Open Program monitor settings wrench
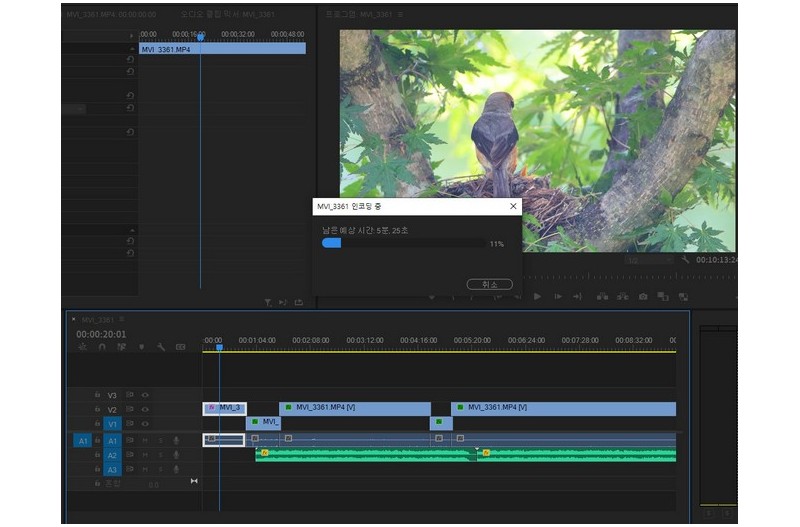The width and height of the screenshot is (800, 527). coord(686,260)
